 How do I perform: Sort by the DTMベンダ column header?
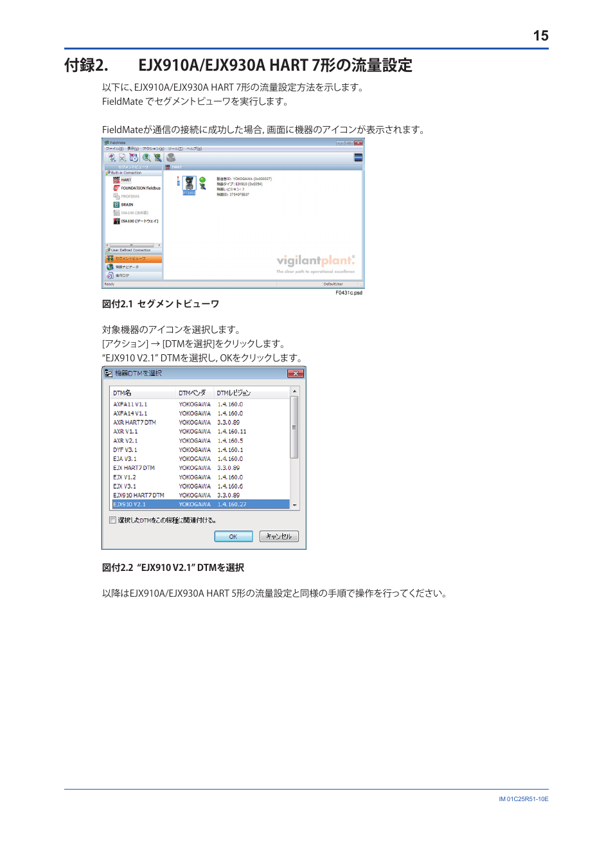195,393
